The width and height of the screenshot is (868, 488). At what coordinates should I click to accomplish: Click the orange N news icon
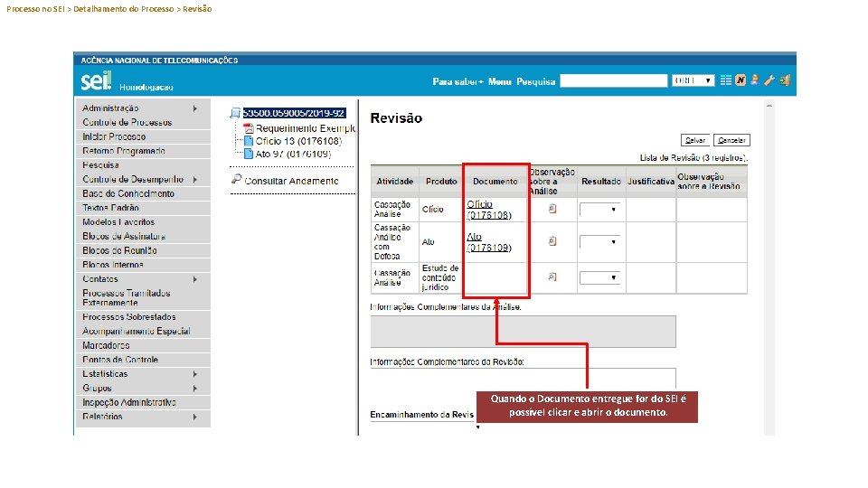[x=741, y=80]
